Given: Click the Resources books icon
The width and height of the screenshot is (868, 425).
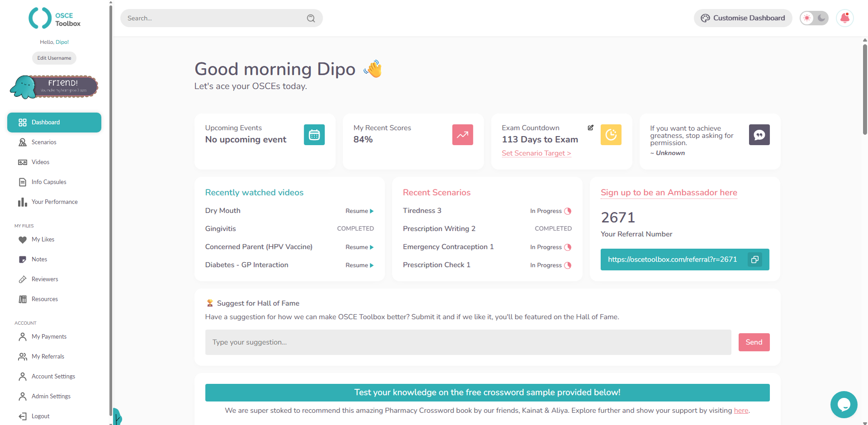Looking at the screenshot, I should pos(23,299).
